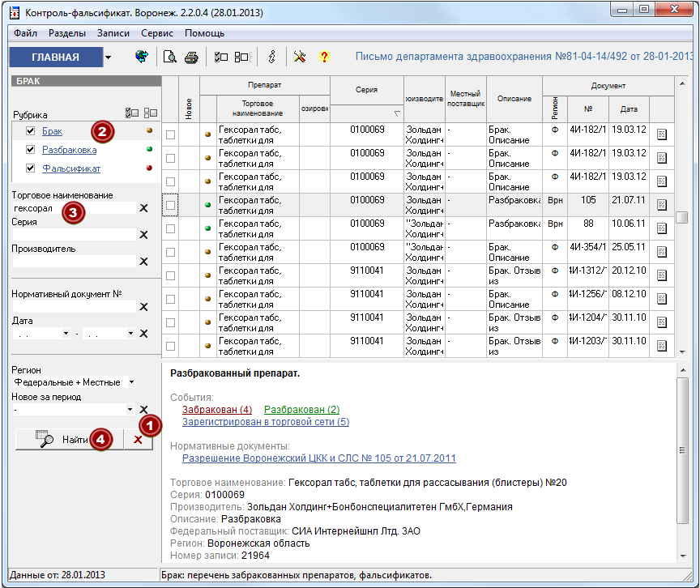
Task: Click the printer icon in toolbar
Action: [x=191, y=58]
